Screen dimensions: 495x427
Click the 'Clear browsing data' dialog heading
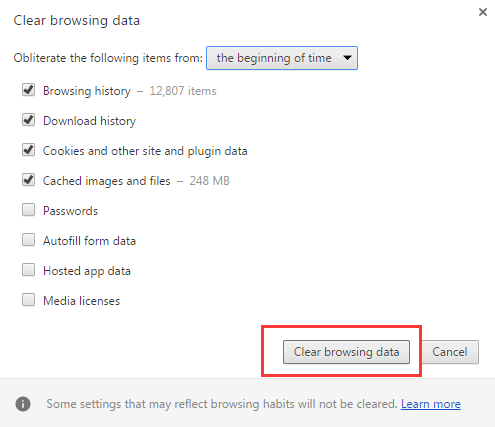click(x=77, y=21)
